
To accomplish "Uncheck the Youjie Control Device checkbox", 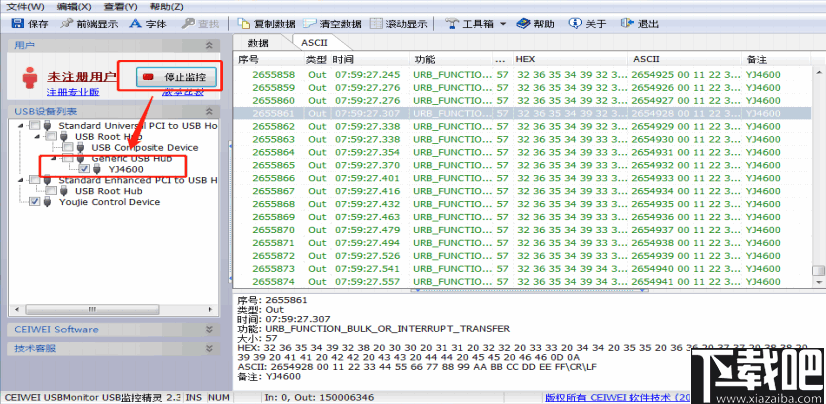I will pyautogui.click(x=34, y=202).
